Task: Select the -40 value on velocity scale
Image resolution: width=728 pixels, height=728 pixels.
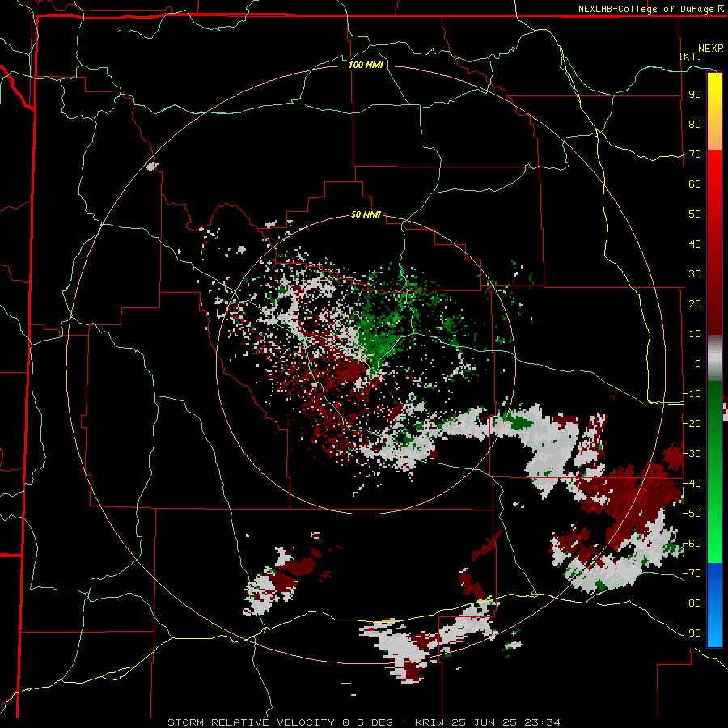Action: [x=692, y=484]
